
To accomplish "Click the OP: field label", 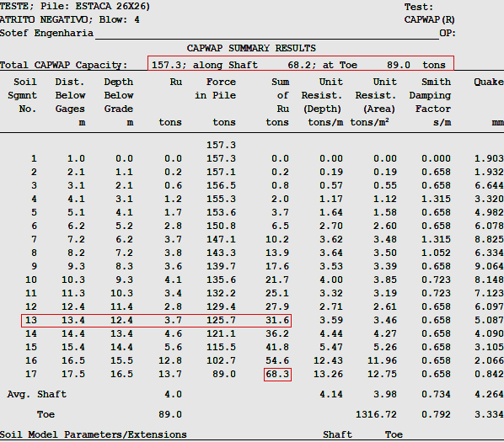I will 448,33.
